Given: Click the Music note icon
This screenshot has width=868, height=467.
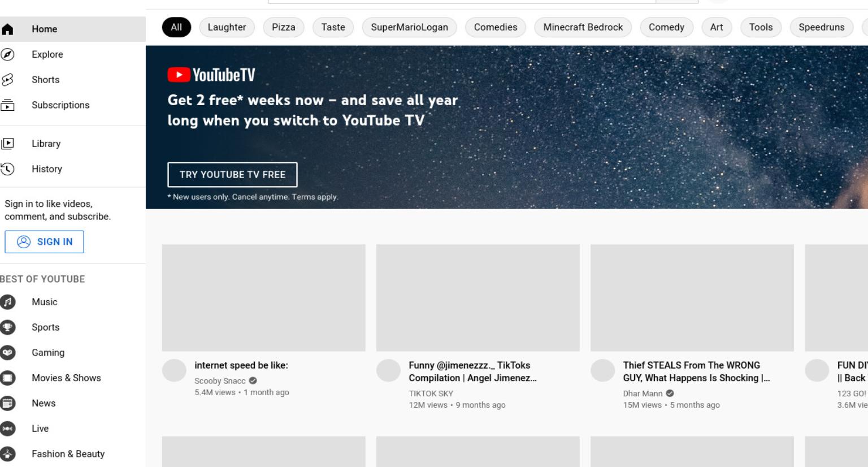Looking at the screenshot, I should [x=7, y=302].
